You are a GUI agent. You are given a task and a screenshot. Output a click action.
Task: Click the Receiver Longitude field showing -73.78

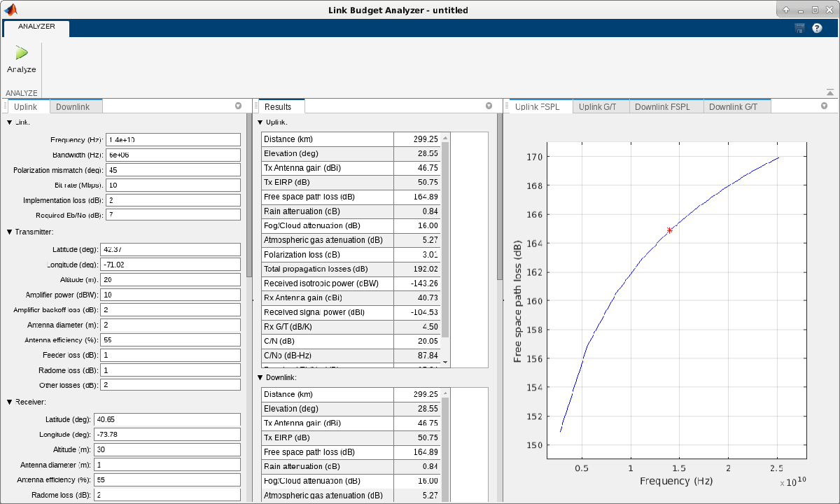coord(167,435)
